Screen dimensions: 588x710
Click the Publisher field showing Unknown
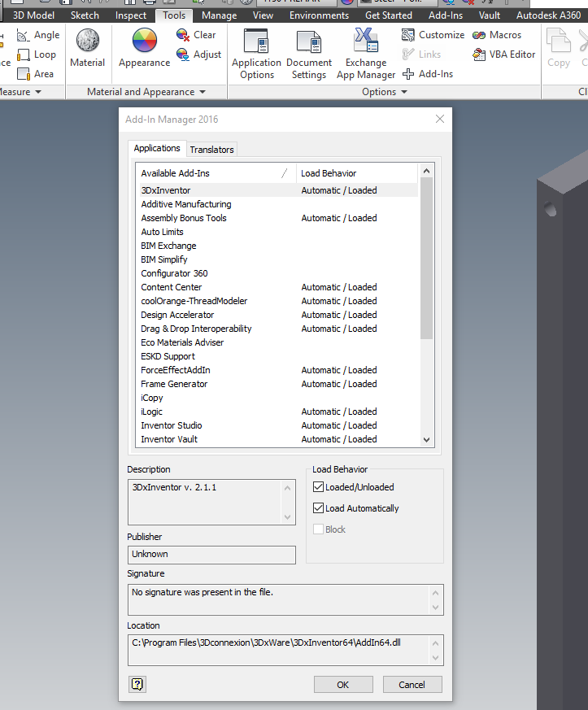tap(211, 554)
